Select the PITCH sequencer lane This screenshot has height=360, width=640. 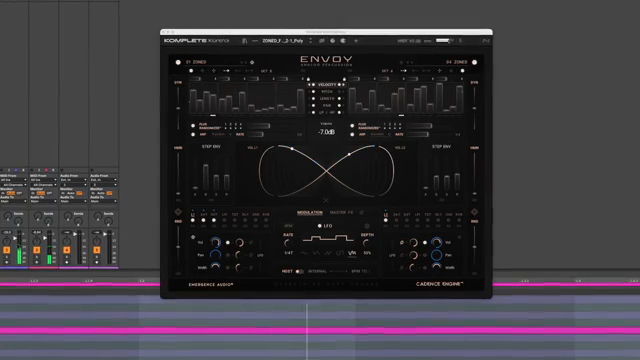(327, 92)
